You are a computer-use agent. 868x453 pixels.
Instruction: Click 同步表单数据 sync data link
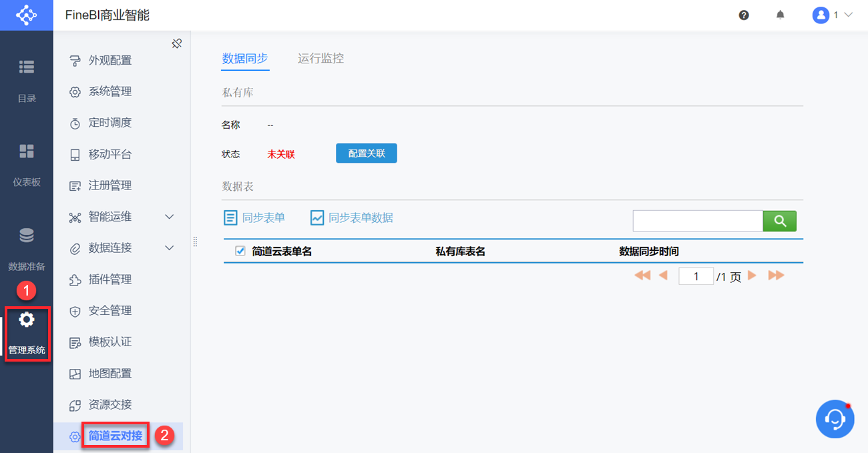(352, 217)
